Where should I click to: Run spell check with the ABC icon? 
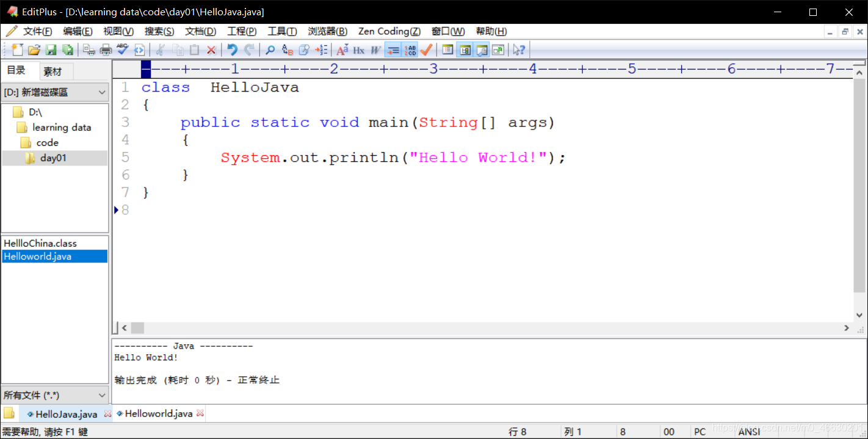tap(121, 49)
